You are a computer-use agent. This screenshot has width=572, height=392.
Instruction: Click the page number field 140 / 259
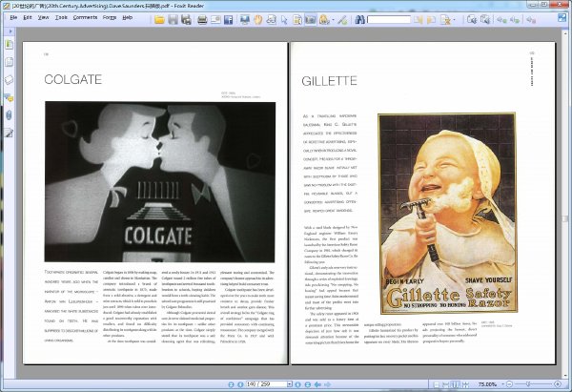click(x=266, y=384)
